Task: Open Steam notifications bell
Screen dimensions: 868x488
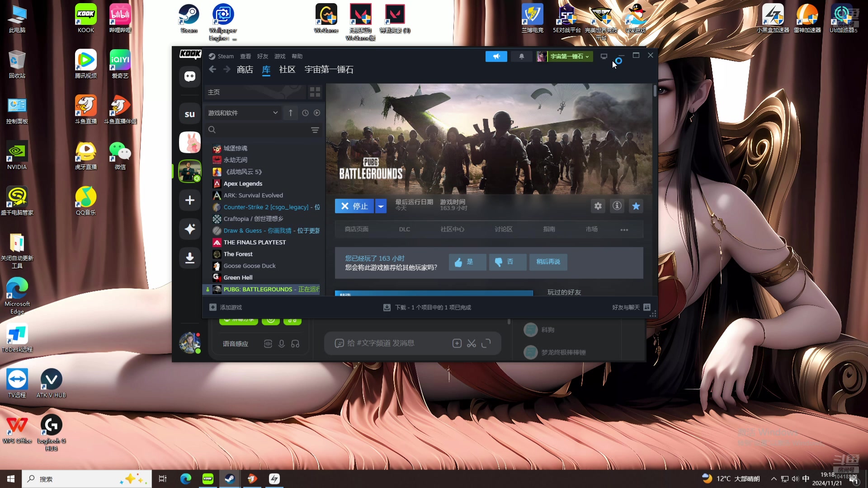Action: coord(521,56)
